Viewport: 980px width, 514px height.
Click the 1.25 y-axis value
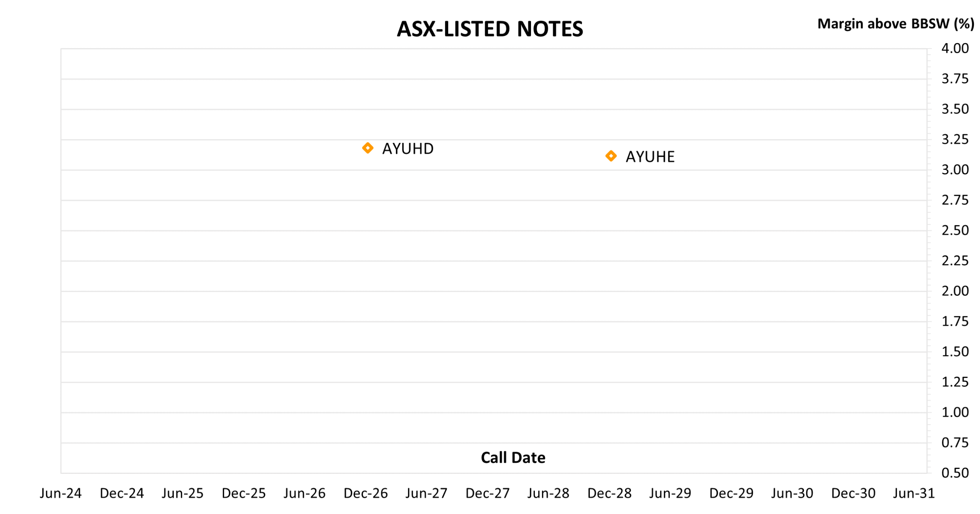click(955, 382)
